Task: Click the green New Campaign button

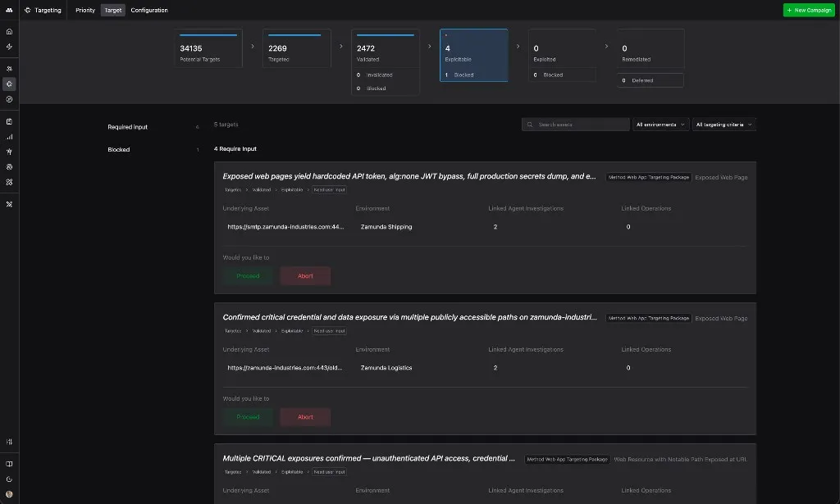Action: click(809, 10)
